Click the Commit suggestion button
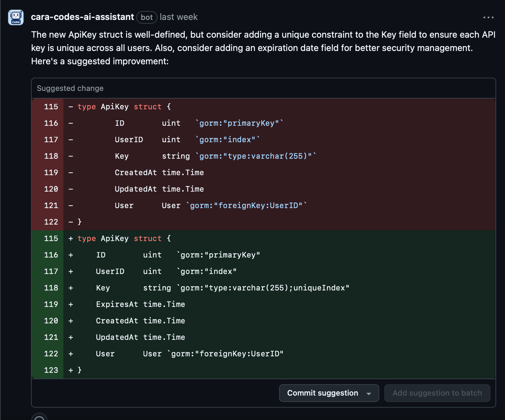Image resolution: width=505 pixels, height=420 pixels. point(323,393)
